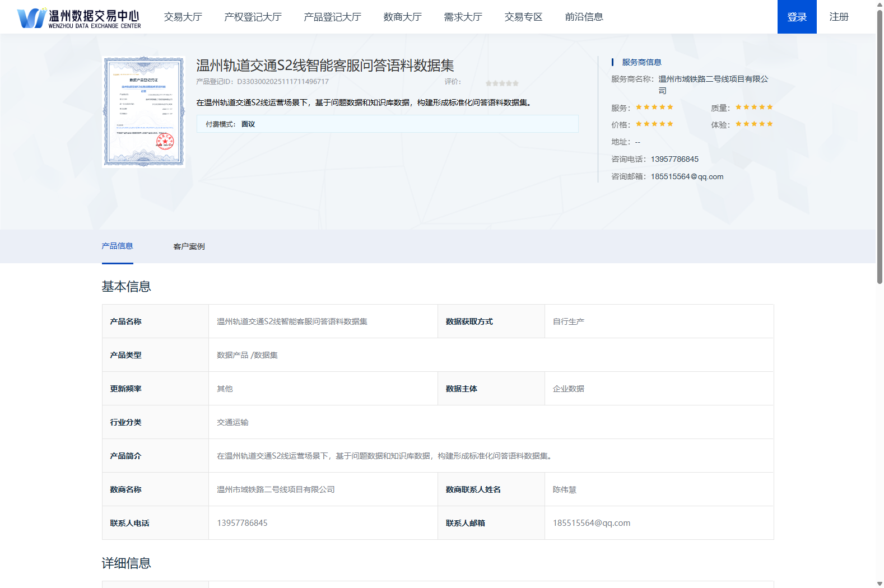
Task: Click the 付费模式 面议 field
Action: coord(388,124)
